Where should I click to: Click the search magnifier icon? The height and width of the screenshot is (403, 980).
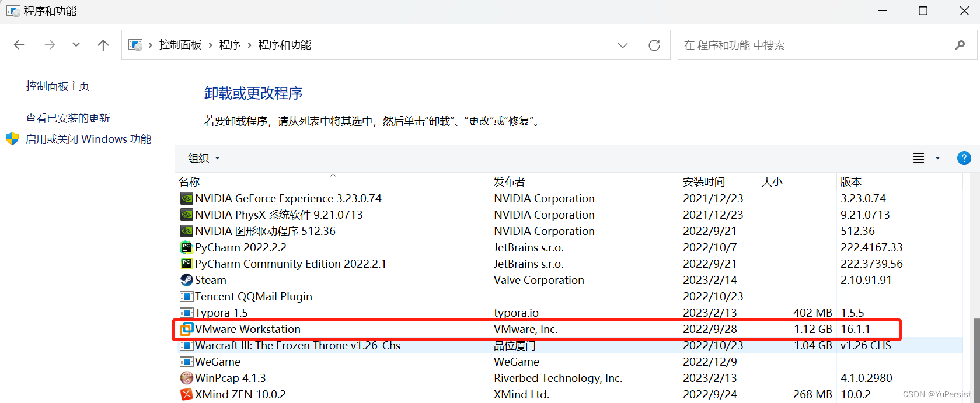(x=960, y=45)
